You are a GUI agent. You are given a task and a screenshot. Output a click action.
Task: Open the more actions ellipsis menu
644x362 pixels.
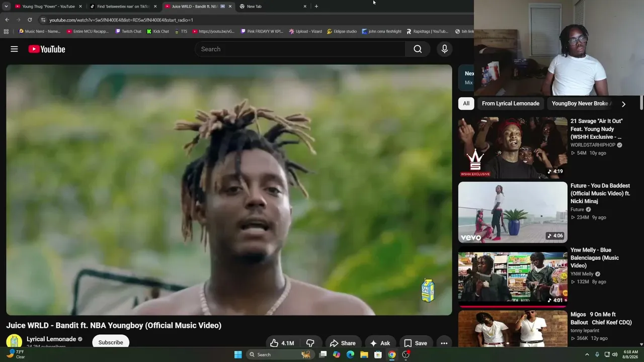point(444,343)
